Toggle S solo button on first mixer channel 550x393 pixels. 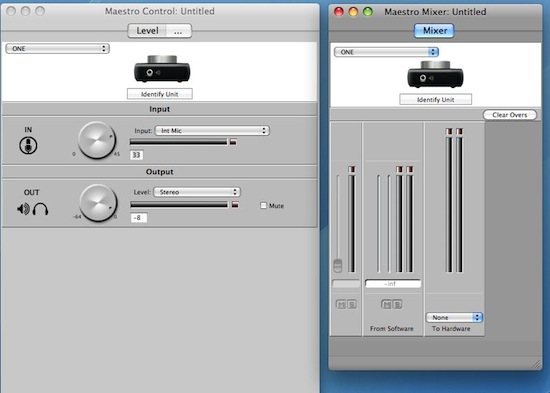352,304
